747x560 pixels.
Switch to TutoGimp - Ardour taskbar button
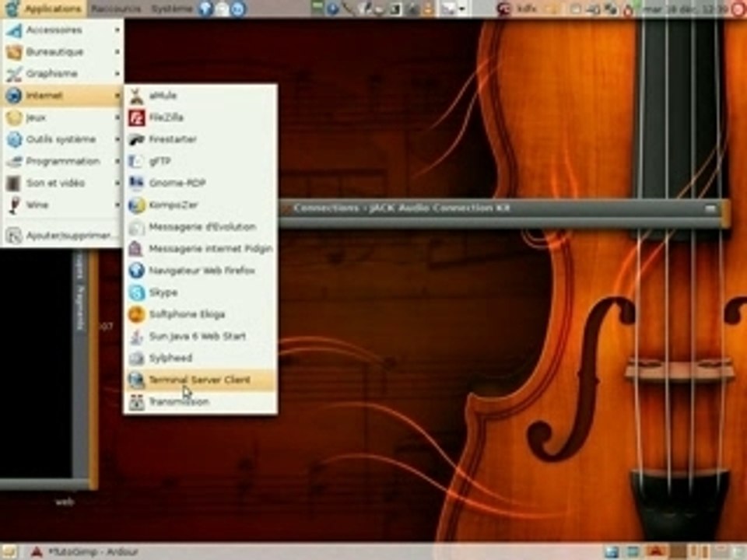85,552
